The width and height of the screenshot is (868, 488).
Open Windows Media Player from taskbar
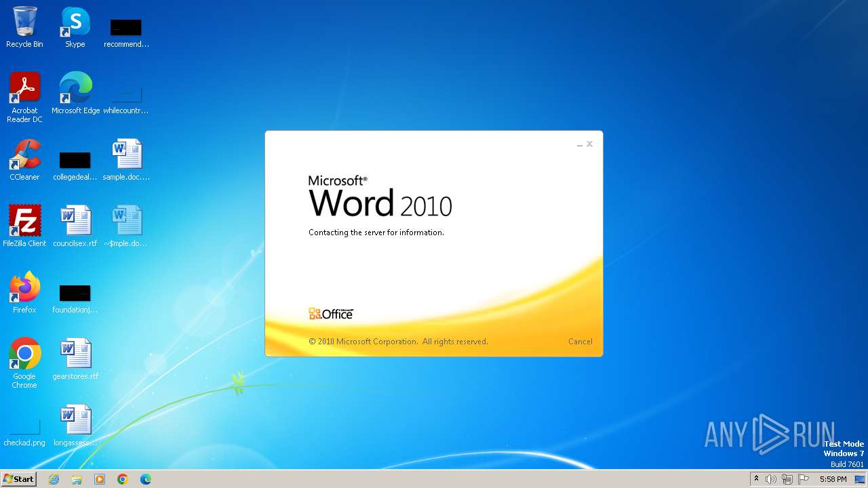coord(100,479)
